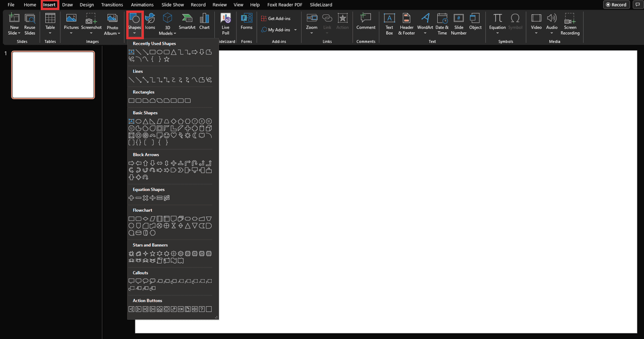Choose the Lightning Bolt basic shape
644x339 pixels.
181,135
